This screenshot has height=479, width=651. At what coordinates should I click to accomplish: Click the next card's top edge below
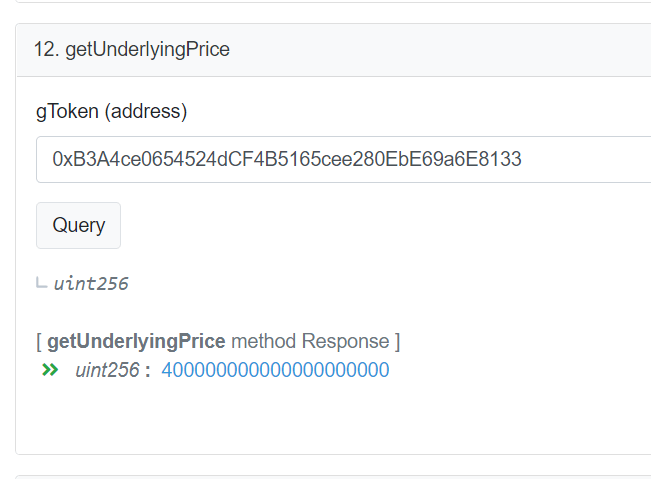tap(333, 477)
